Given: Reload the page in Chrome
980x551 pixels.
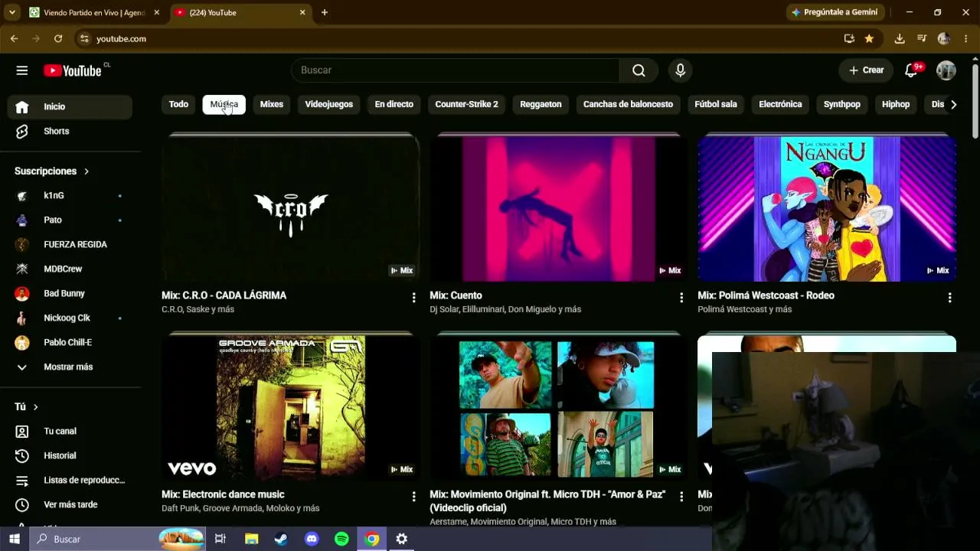Looking at the screenshot, I should (x=58, y=38).
